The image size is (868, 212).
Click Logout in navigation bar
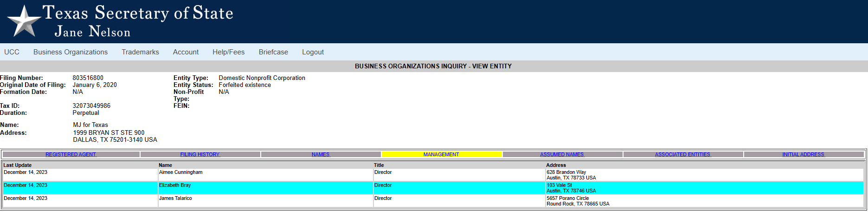[x=313, y=52]
